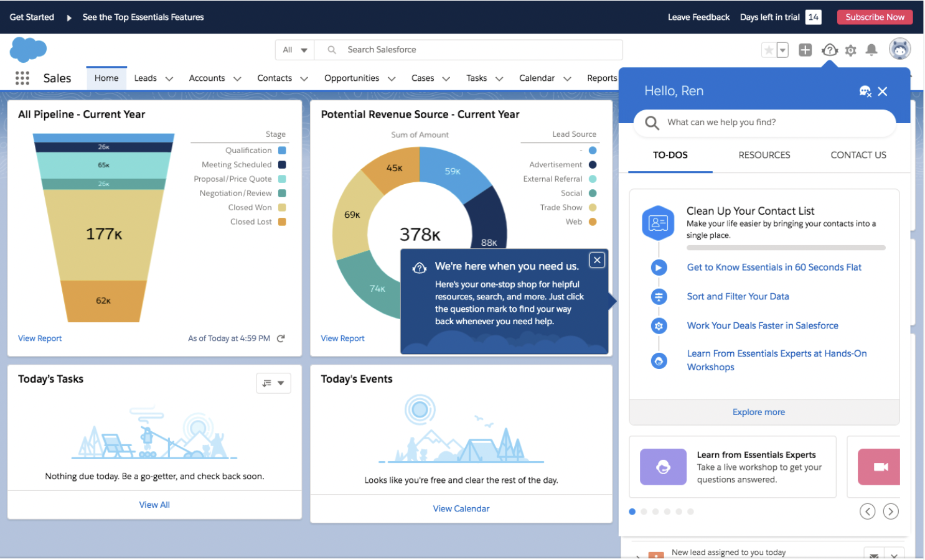Refresh the All Pipeline chart
This screenshot has height=560, width=925.
tap(281, 338)
